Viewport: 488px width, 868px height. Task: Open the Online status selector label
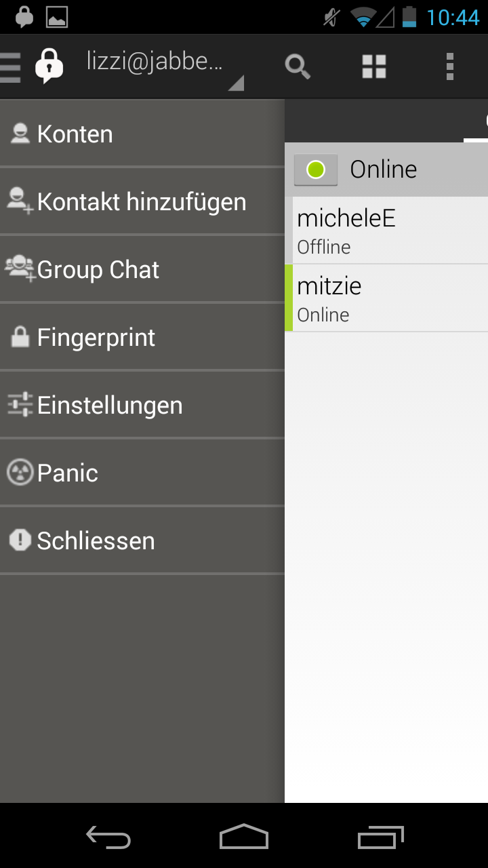384,170
